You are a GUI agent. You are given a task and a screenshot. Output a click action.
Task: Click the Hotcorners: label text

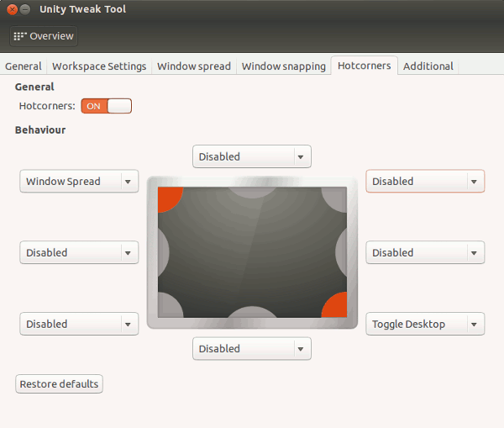click(x=47, y=106)
